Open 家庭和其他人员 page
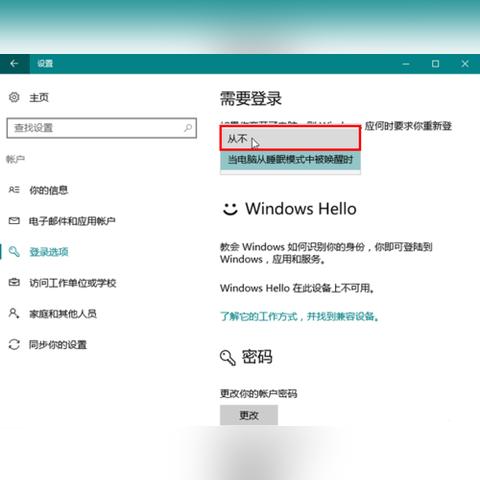The image size is (480, 480). (63, 314)
